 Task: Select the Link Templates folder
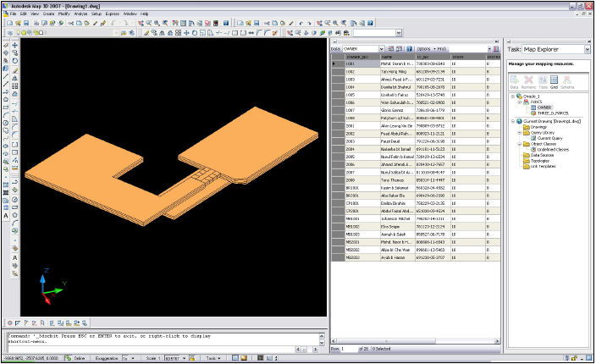(544, 167)
